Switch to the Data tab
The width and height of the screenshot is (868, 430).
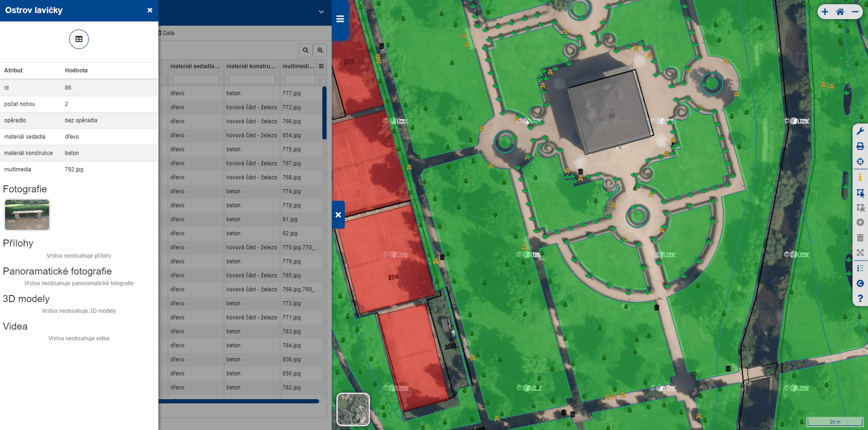click(168, 33)
